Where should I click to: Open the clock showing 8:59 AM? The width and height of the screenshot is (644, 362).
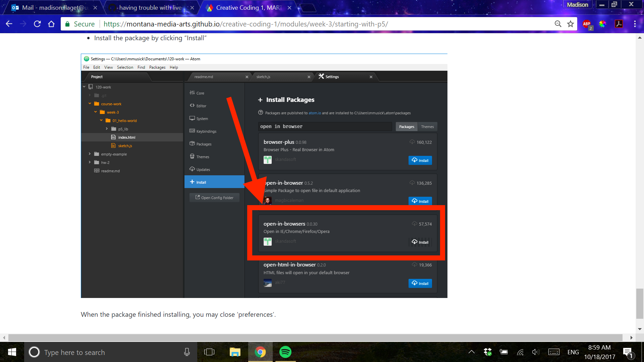tap(599, 352)
